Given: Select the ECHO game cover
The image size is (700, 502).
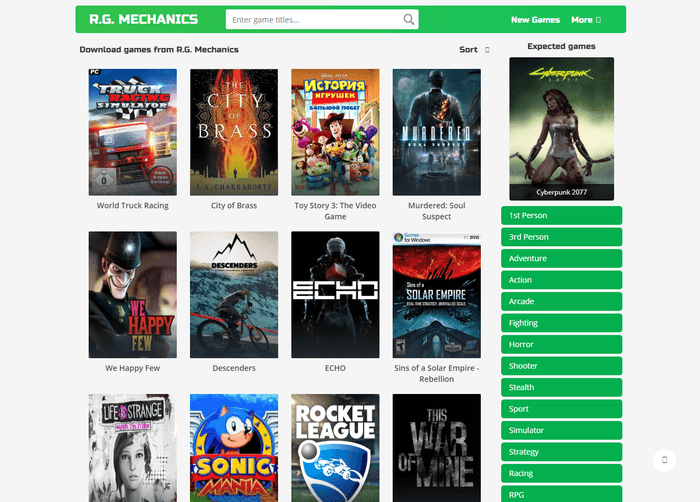Looking at the screenshot, I should [x=335, y=294].
